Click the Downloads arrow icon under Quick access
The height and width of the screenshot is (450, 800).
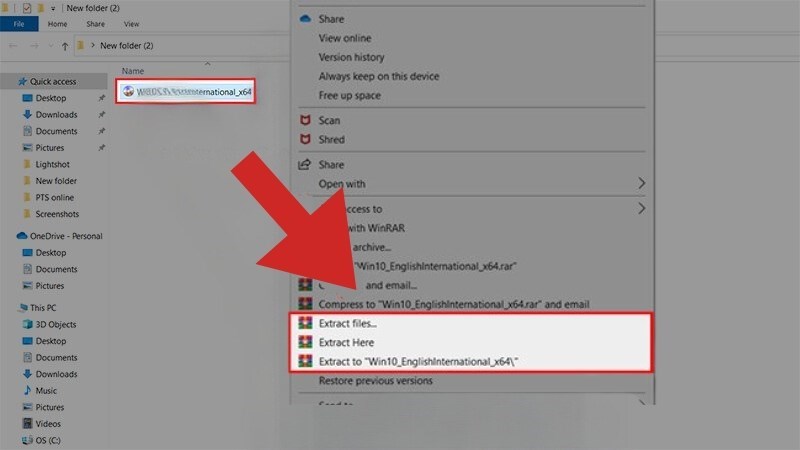click(x=28, y=114)
